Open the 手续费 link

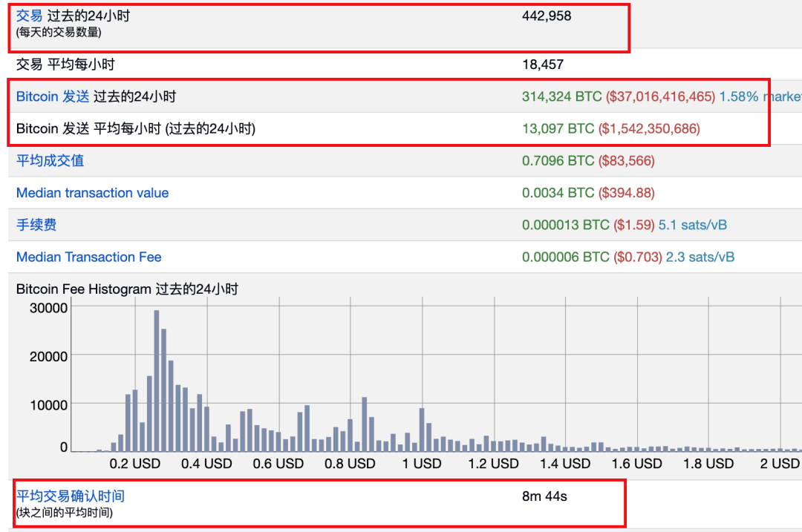tap(36, 225)
